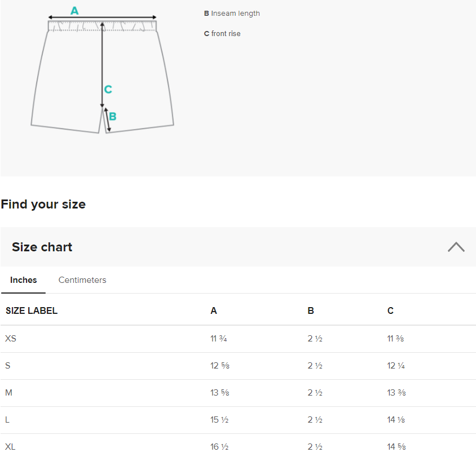476x457 pixels.
Task: Switch to the Centimeters tab
Action: pyautogui.click(x=82, y=280)
